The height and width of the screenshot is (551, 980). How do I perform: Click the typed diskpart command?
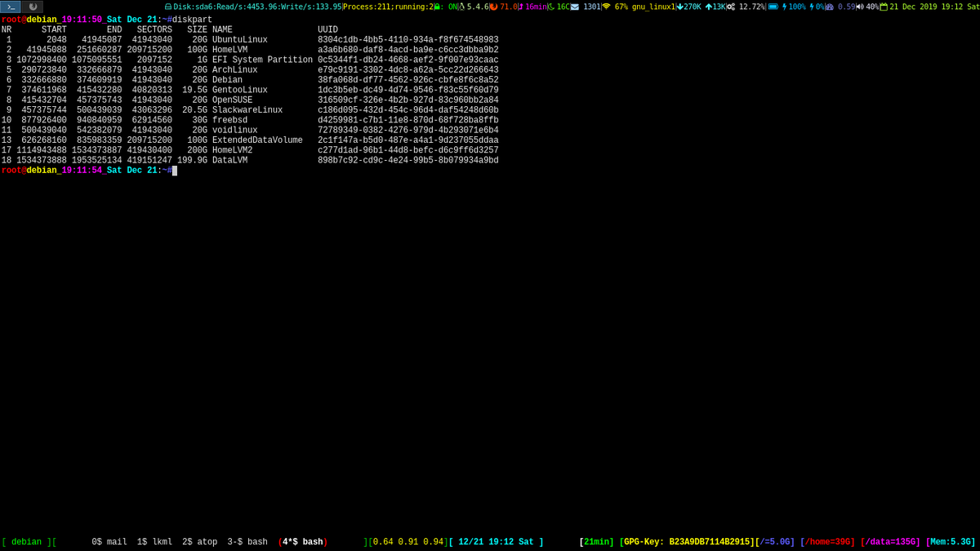pyautogui.click(x=192, y=20)
